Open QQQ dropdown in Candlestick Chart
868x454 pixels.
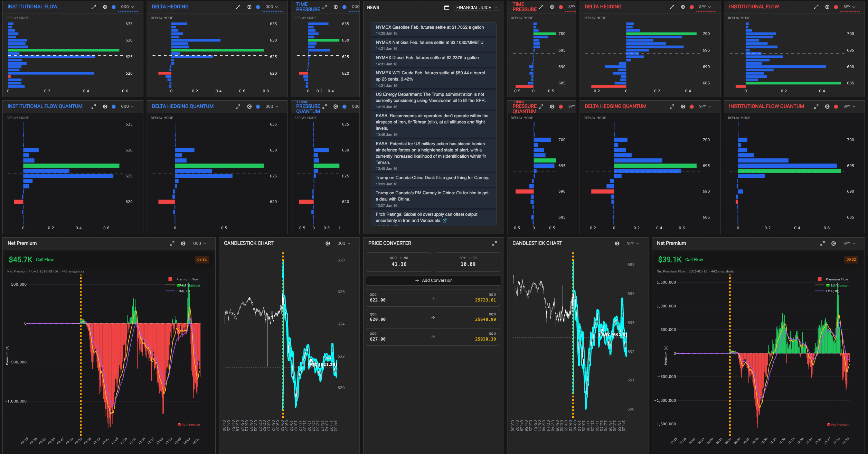(x=344, y=243)
